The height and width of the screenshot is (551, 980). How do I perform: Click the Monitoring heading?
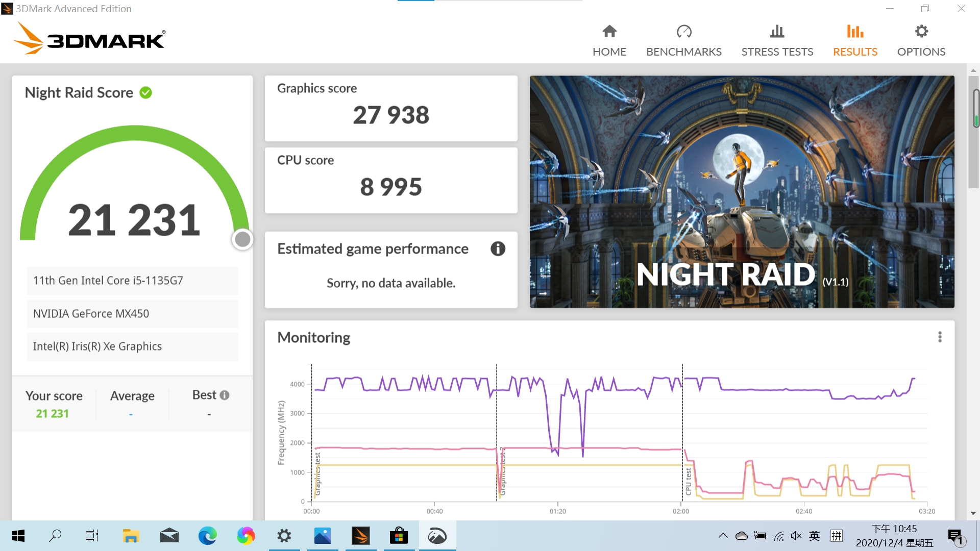pos(314,338)
